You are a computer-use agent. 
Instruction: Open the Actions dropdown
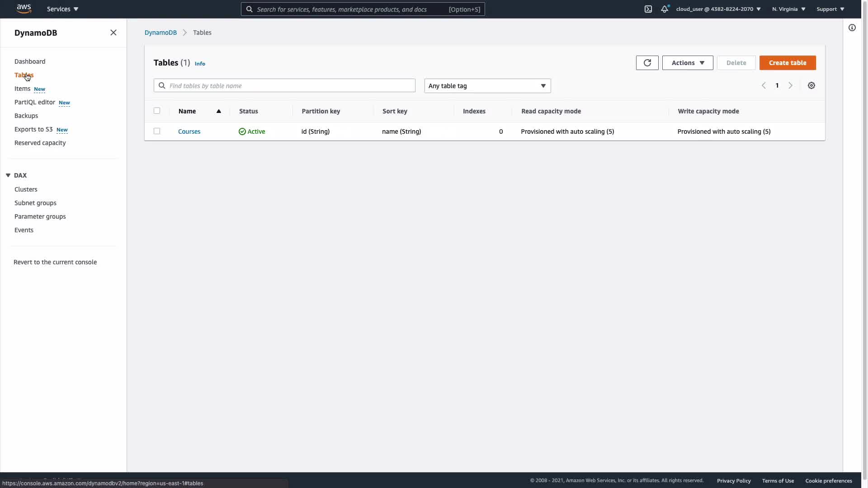pyautogui.click(x=687, y=63)
